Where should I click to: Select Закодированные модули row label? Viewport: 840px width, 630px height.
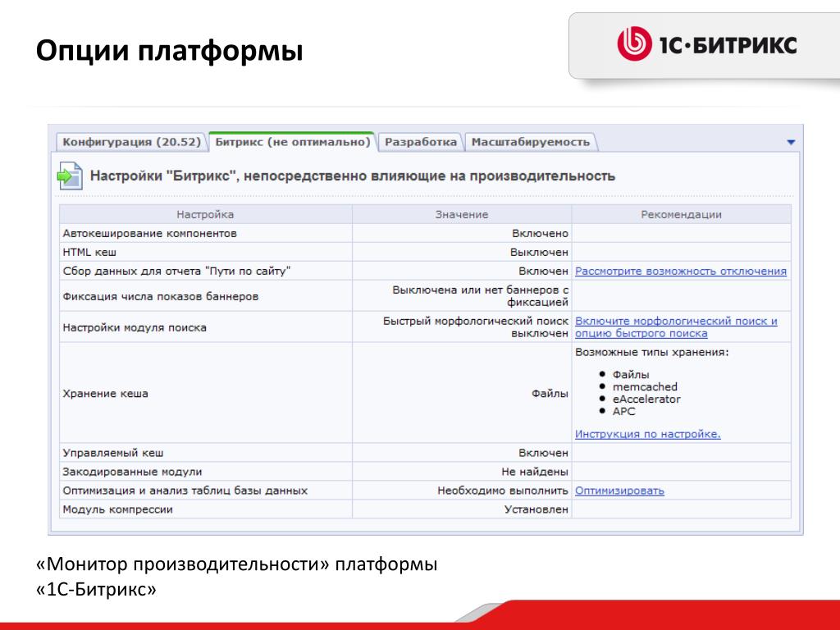click(x=132, y=472)
